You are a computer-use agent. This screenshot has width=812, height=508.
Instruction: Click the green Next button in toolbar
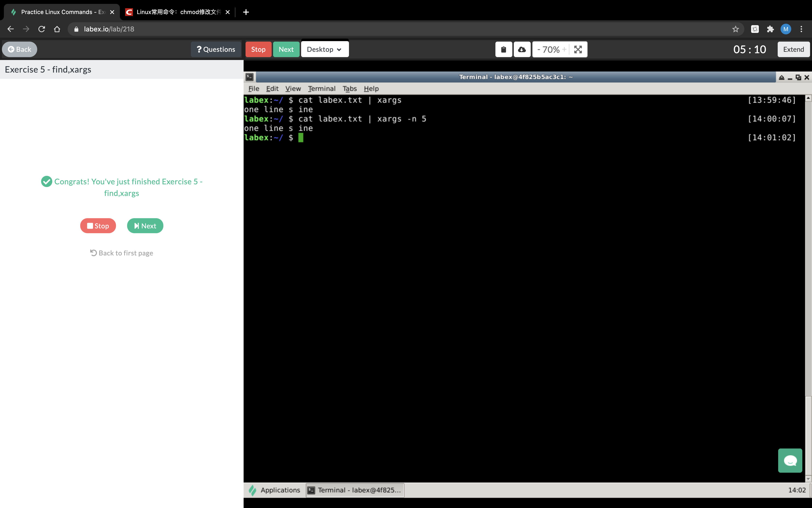pyautogui.click(x=286, y=49)
